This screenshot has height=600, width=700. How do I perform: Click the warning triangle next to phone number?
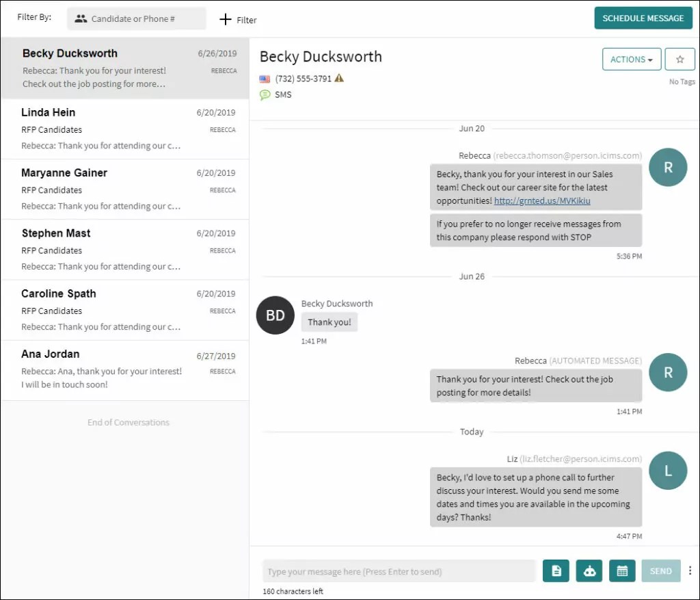coord(339,78)
